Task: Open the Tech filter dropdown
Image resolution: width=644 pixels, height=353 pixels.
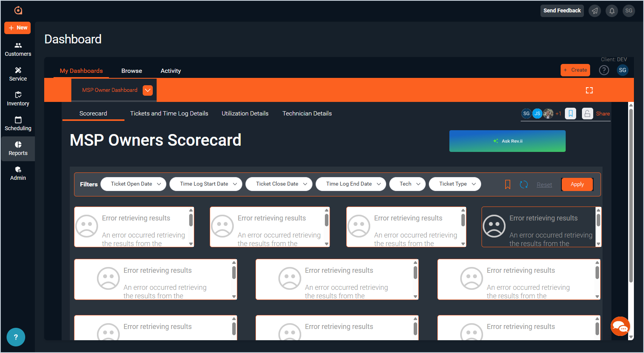Action: pos(407,184)
